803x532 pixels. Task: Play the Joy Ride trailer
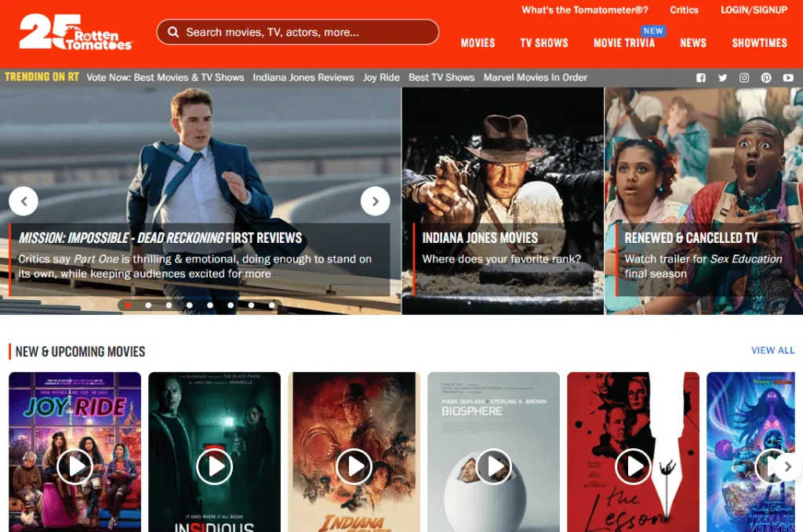coord(75,467)
